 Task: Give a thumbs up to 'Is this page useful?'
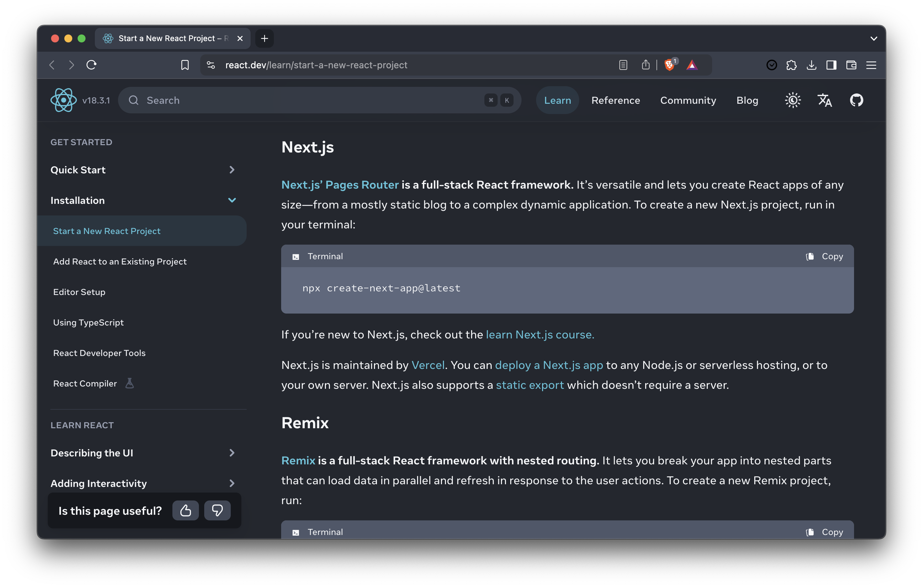click(186, 510)
